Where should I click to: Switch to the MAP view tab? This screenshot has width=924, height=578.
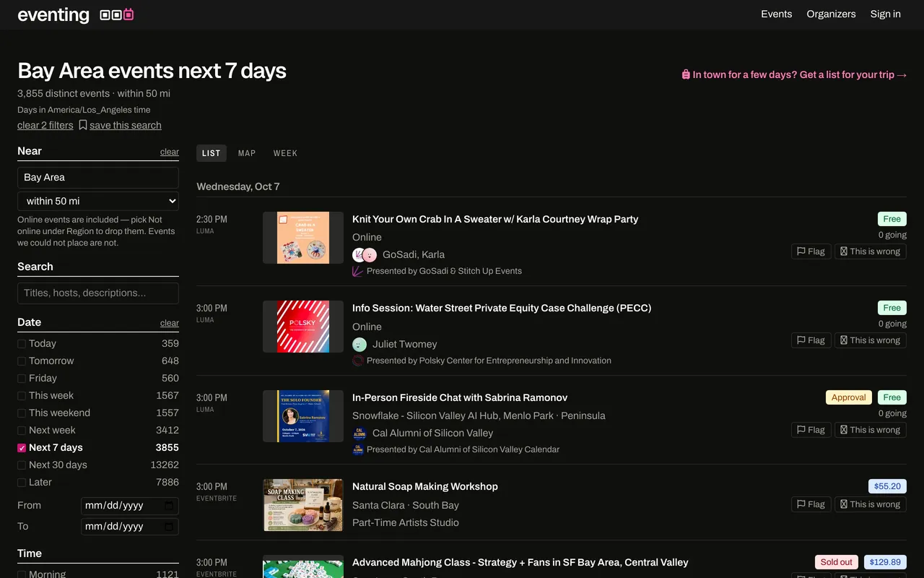247,153
